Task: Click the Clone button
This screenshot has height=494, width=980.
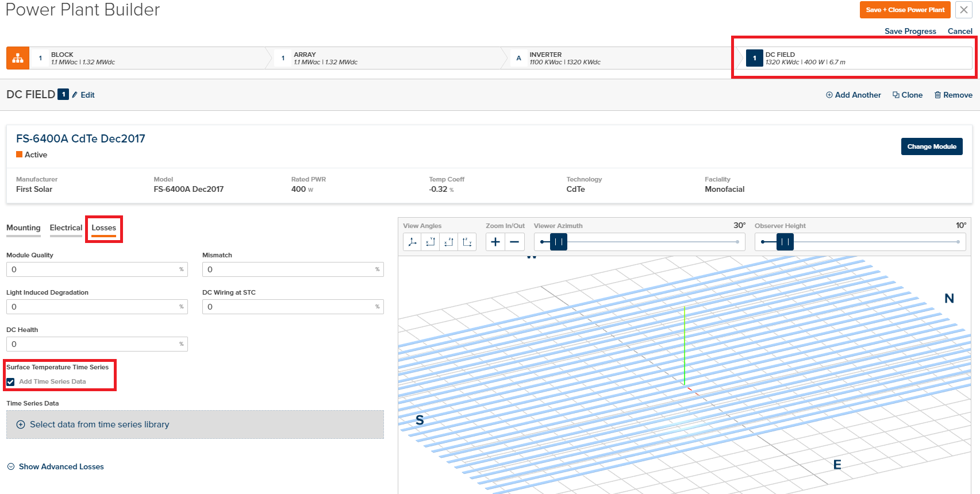Action: tap(908, 95)
